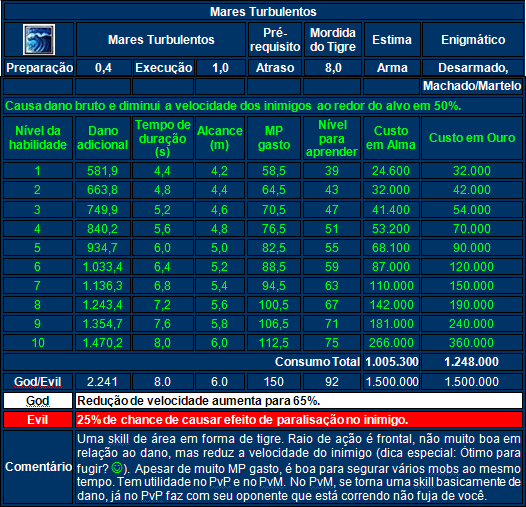Select the red Evil label cell
The height and width of the screenshot is (507, 526).
pos(38,420)
